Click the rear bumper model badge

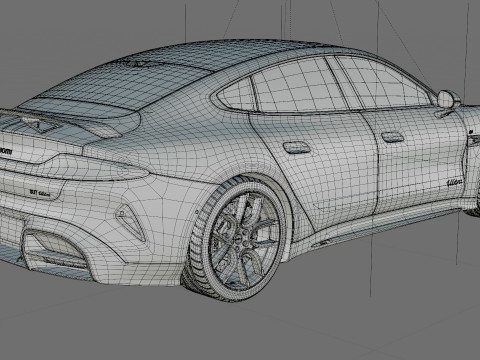pyautogui.click(x=40, y=193)
